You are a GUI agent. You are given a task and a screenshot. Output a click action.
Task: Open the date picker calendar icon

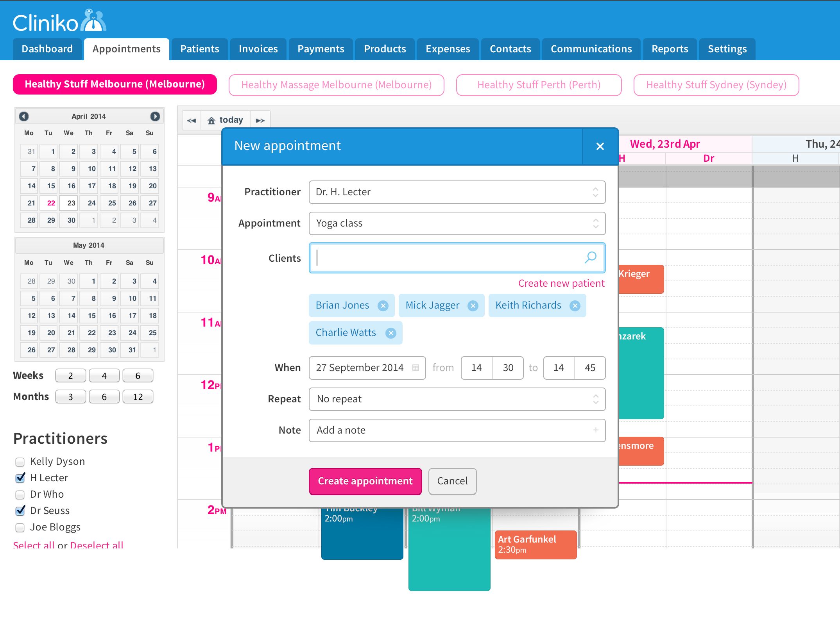tap(416, 368)
